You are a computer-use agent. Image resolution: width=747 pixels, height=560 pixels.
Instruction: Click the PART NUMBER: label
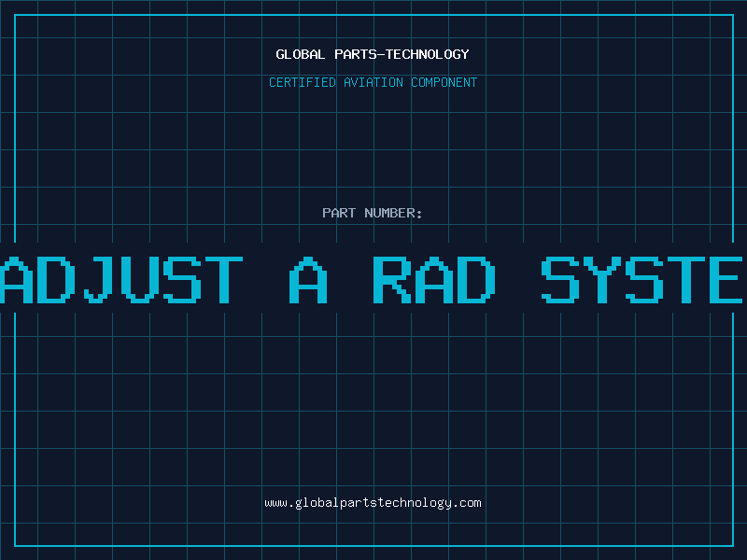tap(373, 213)
